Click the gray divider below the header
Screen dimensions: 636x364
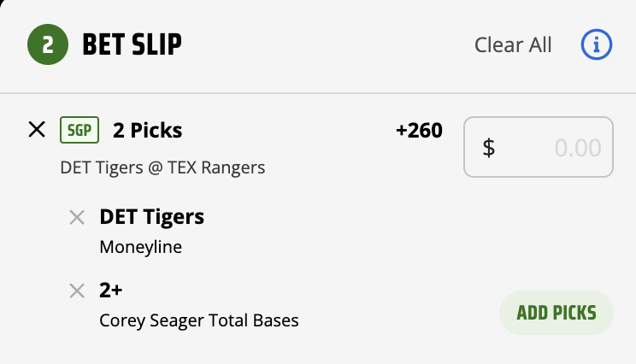(x=318, y=93)
